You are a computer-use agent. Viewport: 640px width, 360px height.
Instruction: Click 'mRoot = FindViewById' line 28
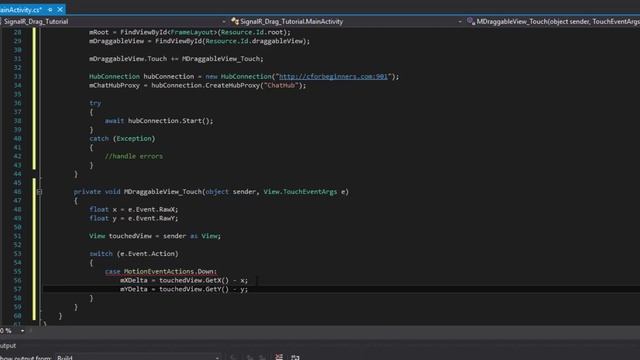click(190, 32)
